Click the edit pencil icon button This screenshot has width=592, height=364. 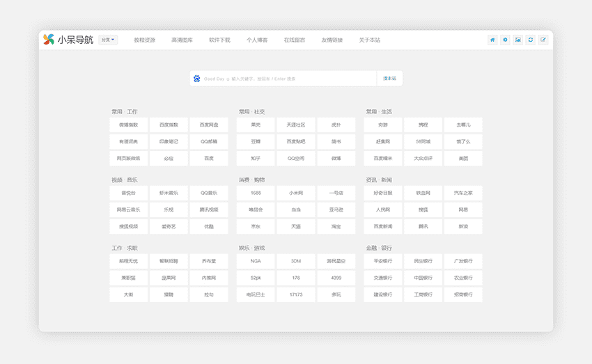point(543,40)
